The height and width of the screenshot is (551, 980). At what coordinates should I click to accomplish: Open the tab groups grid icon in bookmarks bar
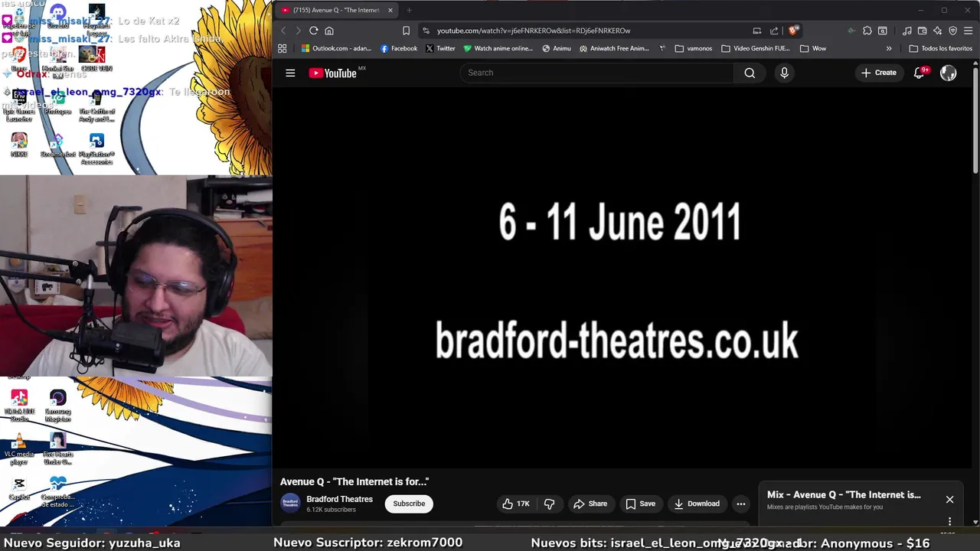point(283,48)
